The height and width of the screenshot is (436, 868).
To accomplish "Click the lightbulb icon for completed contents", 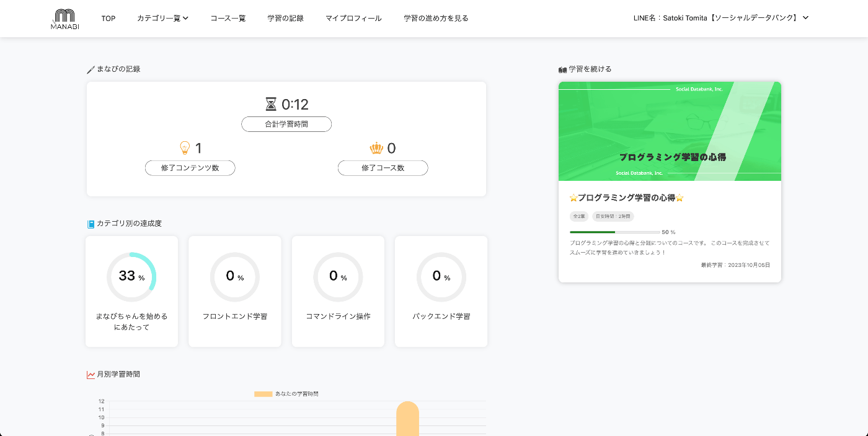I will (184, 148).
